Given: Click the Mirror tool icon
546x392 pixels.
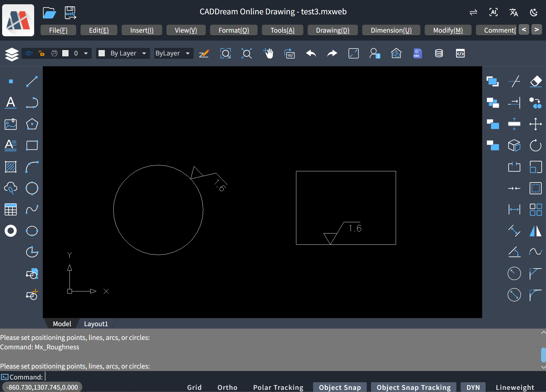Looking at the screenshot, I should 535,231.
